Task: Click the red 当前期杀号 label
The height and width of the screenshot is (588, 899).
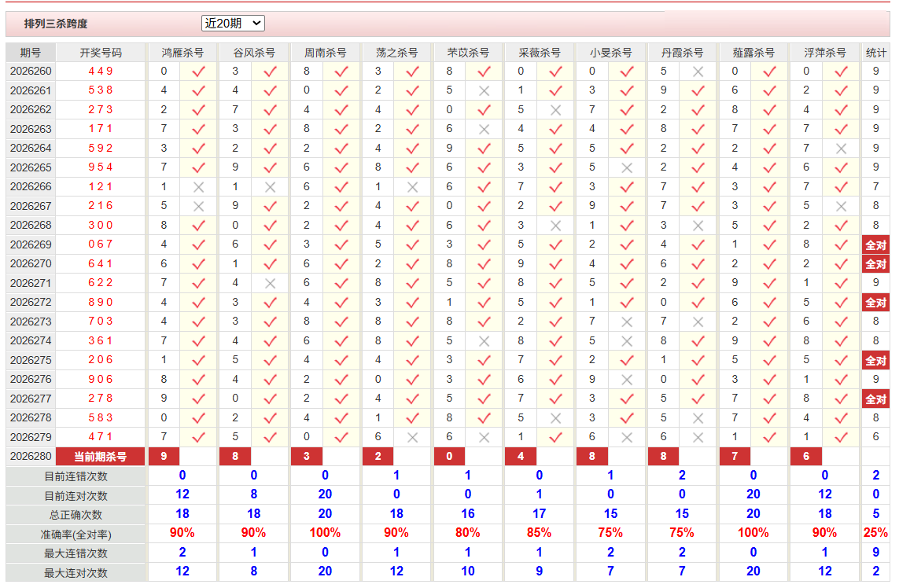Action: 101,457
